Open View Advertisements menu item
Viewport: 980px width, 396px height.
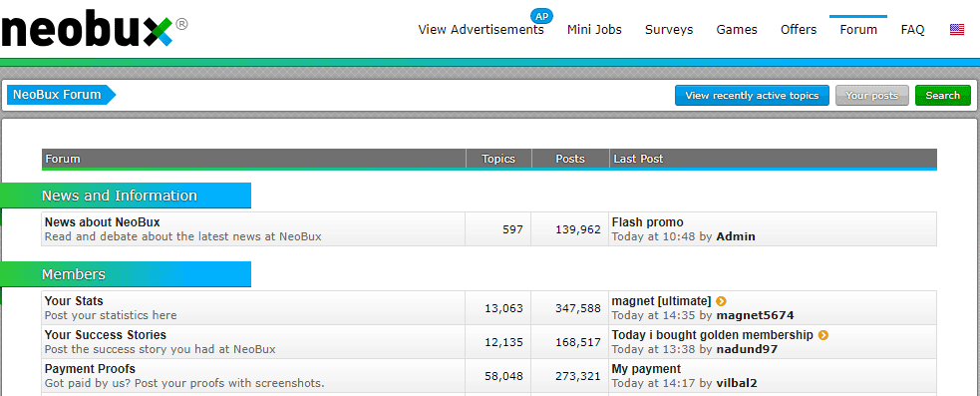click(481, 29)
